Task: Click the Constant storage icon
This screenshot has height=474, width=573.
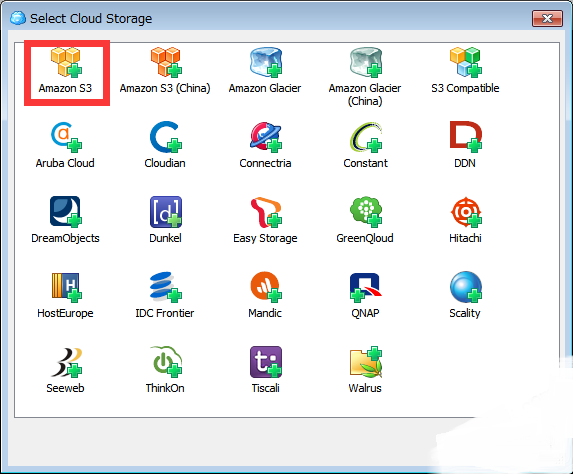Action: point(366,137)
